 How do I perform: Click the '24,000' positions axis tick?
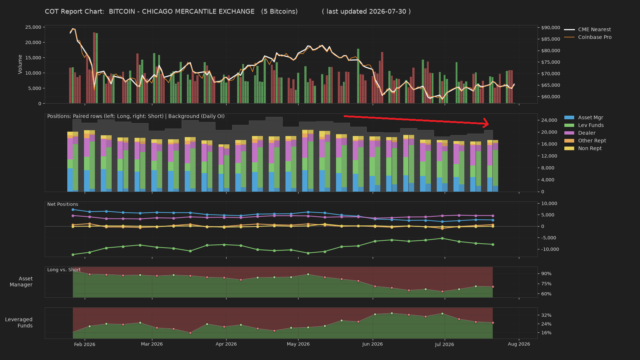point(549,120)
